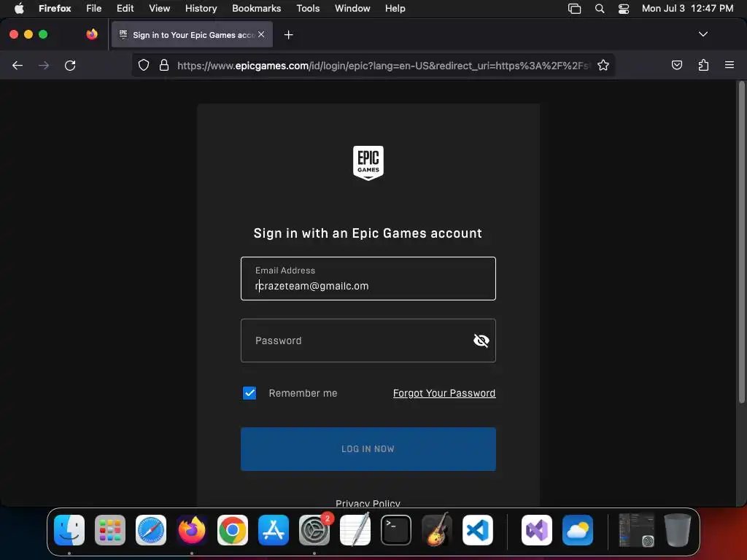Open Weather app from the dock
Viewport: 747px width, 560px height.
[578, 530]
